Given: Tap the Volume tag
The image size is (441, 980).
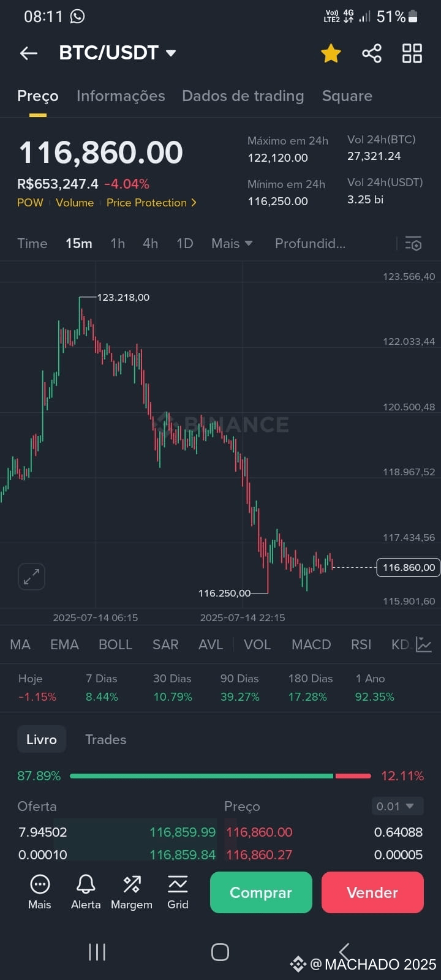Looking at the screenshot, I should 75,203.
